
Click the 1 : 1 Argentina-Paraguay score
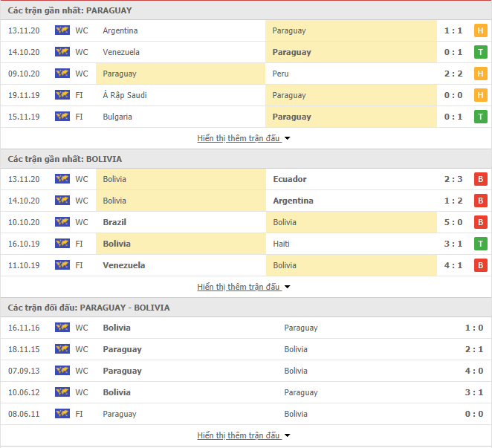click(453, 30)
